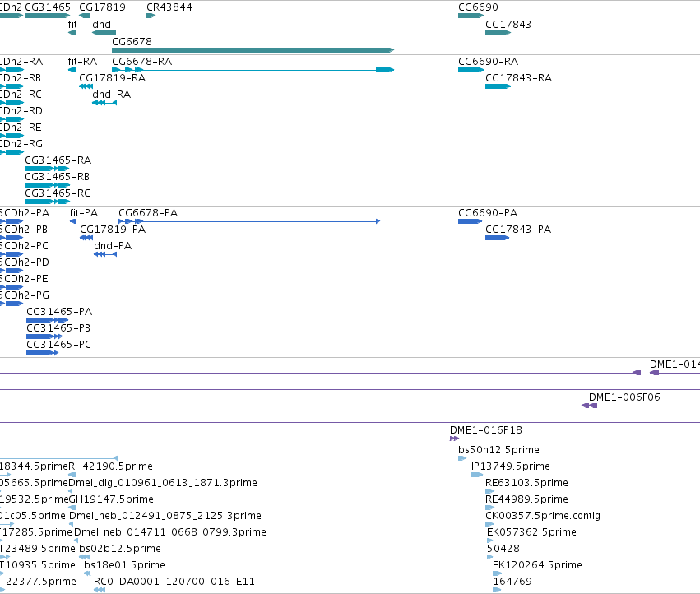Select the DME1-006F06 clone label

coord(624,397)
